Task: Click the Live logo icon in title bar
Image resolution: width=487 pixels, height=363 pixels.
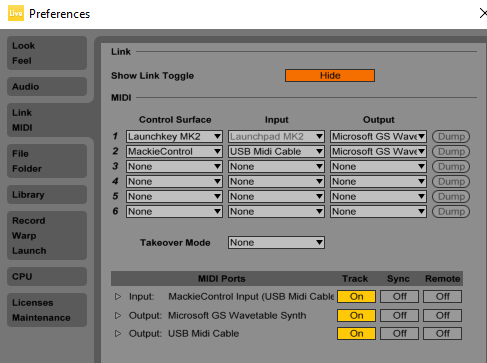Action: coord(16,13)
